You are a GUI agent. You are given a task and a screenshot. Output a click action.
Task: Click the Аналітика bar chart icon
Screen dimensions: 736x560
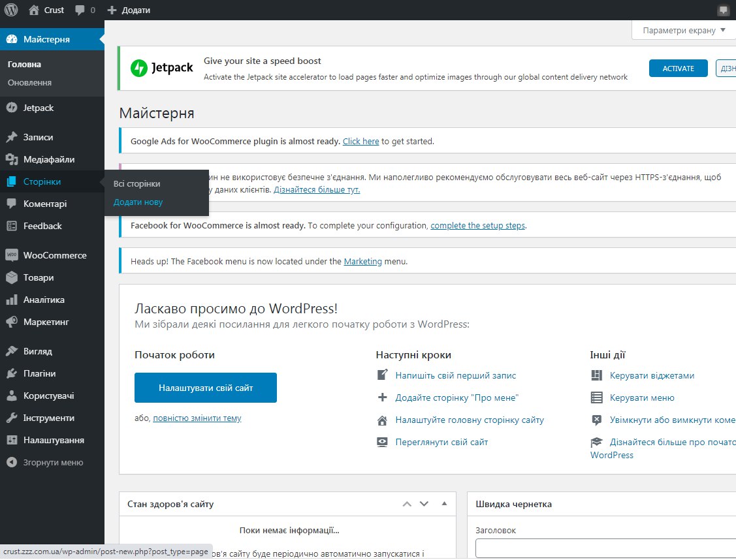(x=12, y=300)
